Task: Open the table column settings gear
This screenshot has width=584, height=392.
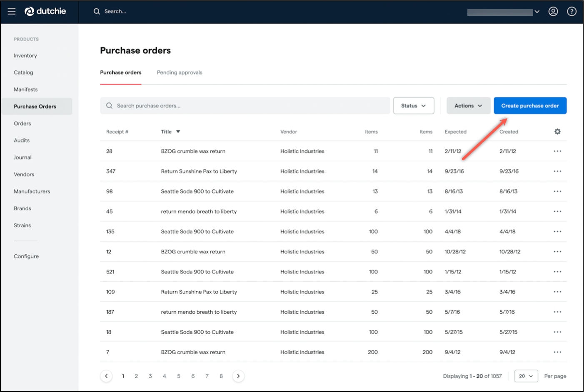Action: [x=557, y=131]
